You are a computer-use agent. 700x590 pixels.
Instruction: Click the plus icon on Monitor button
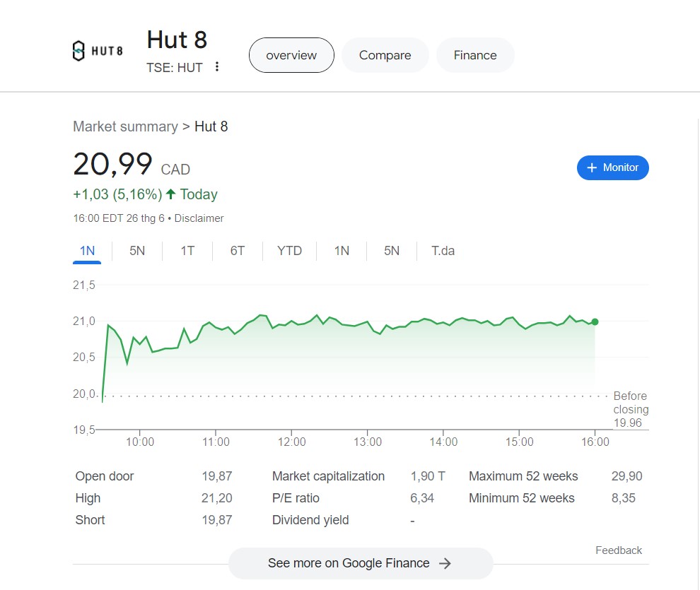pyautogui.click(x=592, y=167)
